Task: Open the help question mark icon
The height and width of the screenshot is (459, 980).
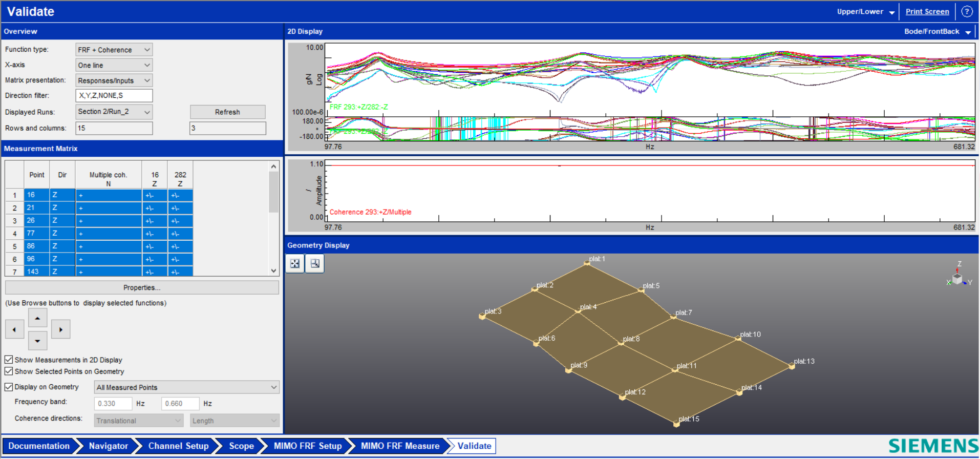Action: pyautogui.click(x=967, y=11)
